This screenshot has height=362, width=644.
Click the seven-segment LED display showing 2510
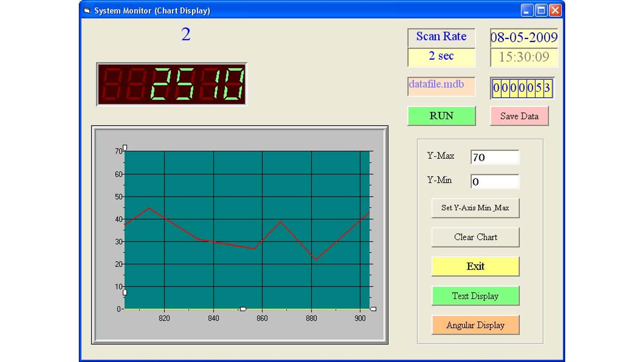(x=171, y=84)
